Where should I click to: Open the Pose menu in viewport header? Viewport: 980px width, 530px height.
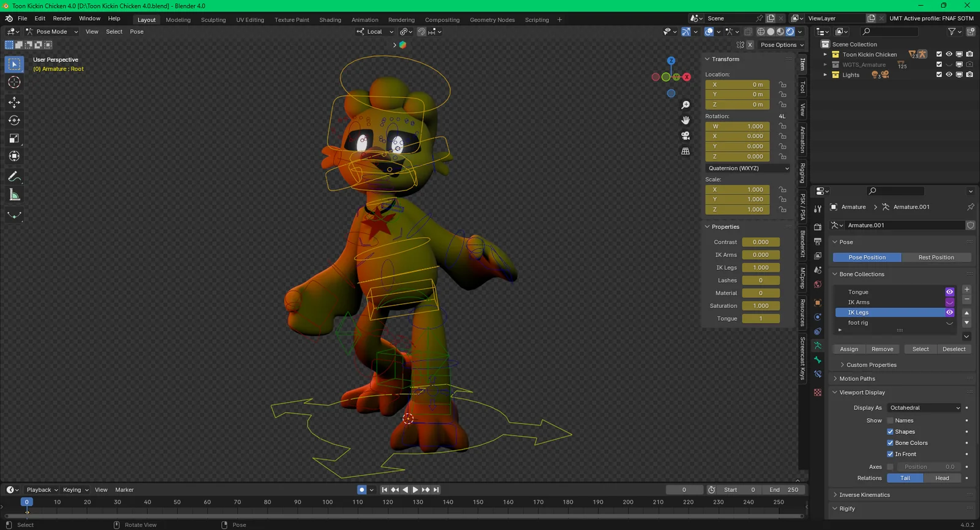click(137, 32)
